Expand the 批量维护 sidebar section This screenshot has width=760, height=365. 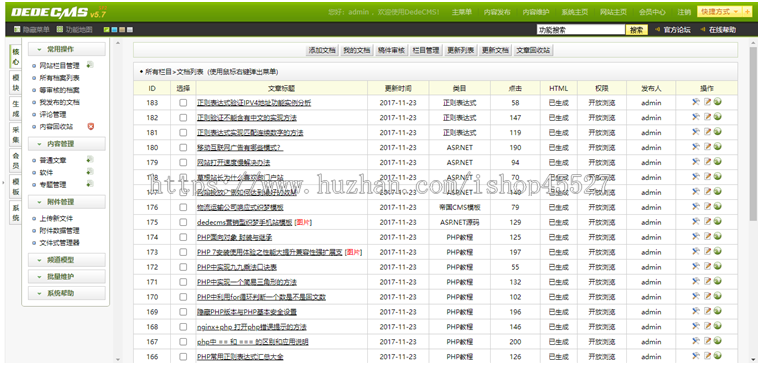pyautogui.click(x=66, y=276)
